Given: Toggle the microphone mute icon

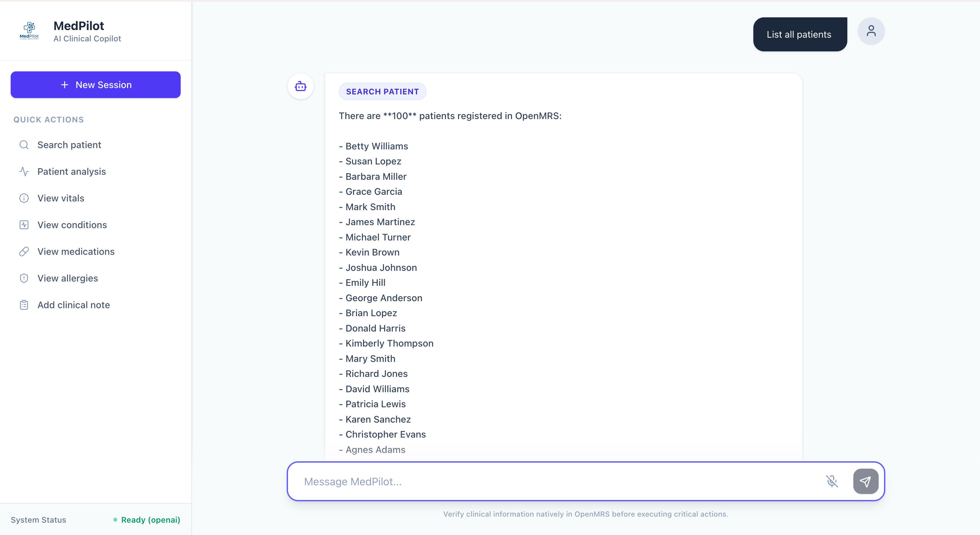Looking at the screenshot, I should pyautogui.click(x=832, y=481).
